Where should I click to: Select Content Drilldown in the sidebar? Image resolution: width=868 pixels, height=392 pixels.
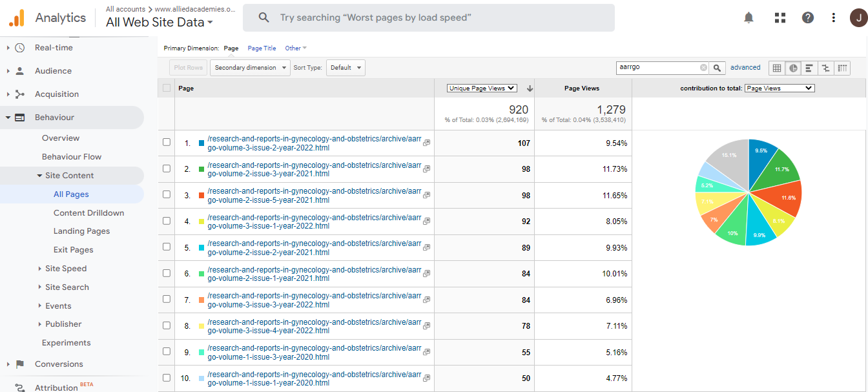point(88,212)
